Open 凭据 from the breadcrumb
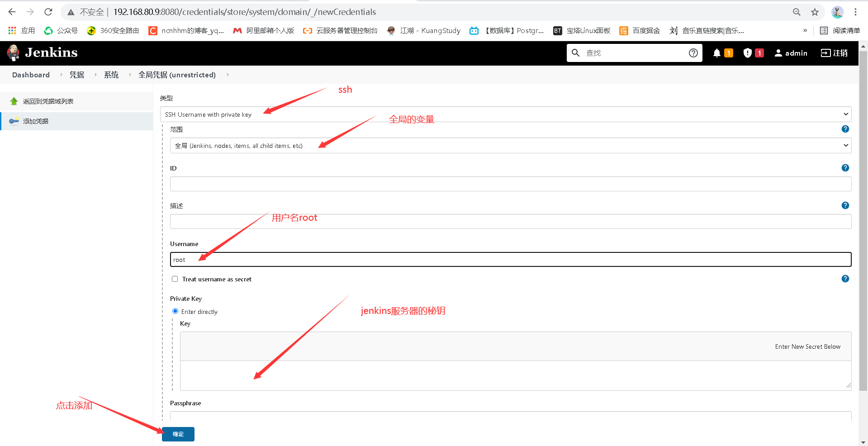 pos(76,75)
